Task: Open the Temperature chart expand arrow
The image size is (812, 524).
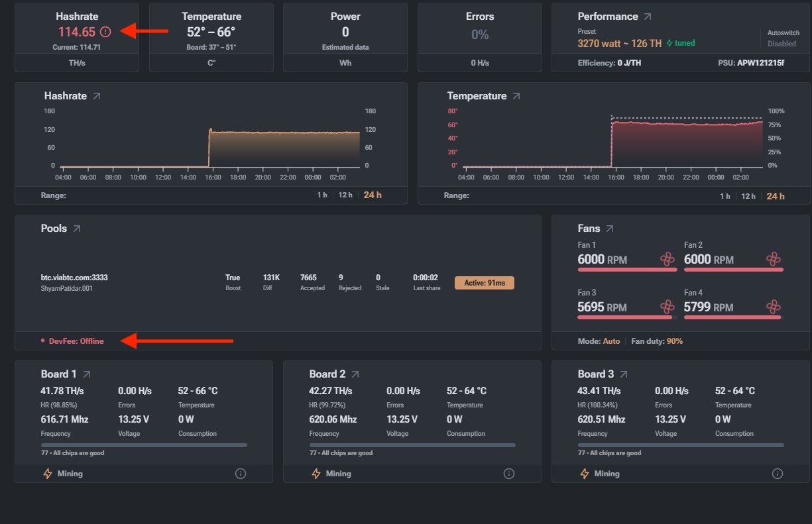Action: pos(516,96)
